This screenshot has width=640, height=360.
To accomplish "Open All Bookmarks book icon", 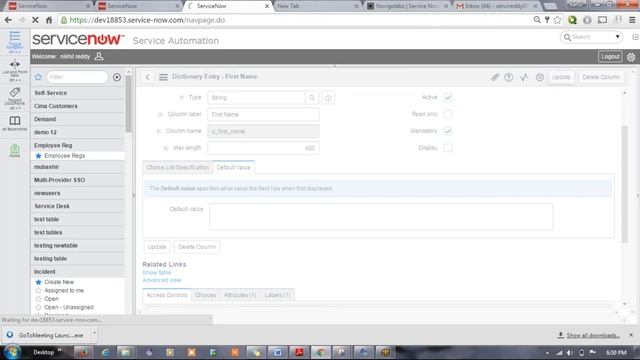I will pyautogui.click(x=15, y=123).
